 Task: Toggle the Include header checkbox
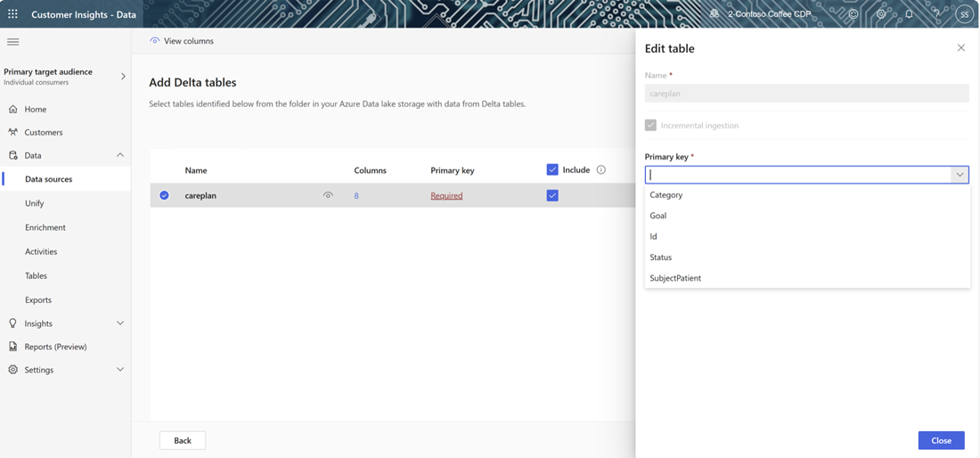click(x=552, y=169)
